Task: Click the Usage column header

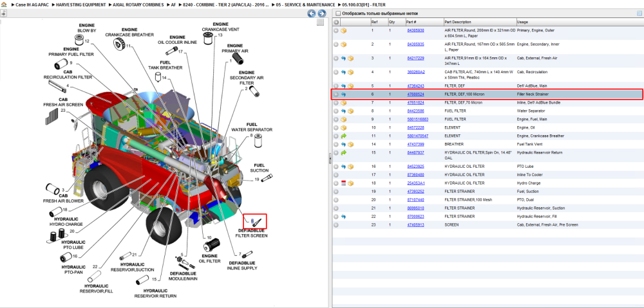Action: point(579,22)
